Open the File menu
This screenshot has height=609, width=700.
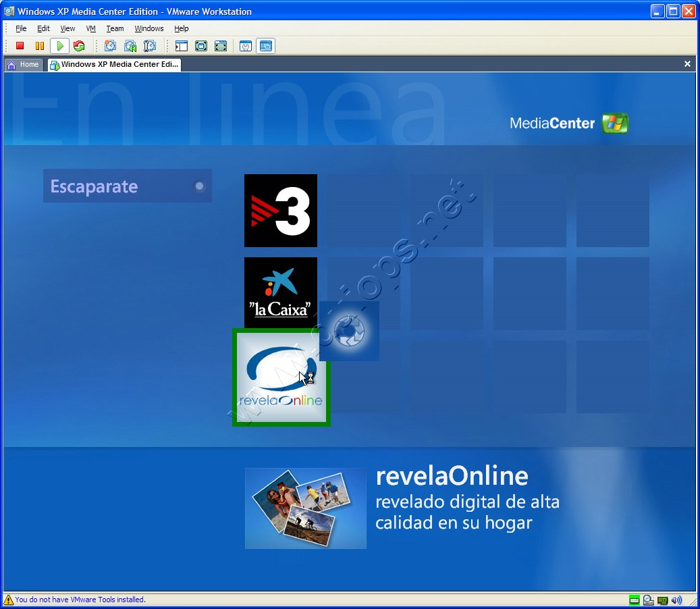(x=21, y=28)
